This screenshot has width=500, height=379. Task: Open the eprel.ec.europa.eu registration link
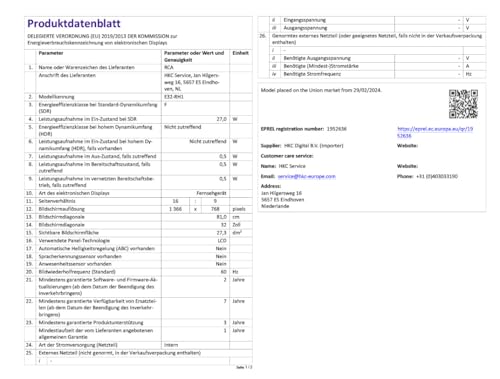coord(435,132)
